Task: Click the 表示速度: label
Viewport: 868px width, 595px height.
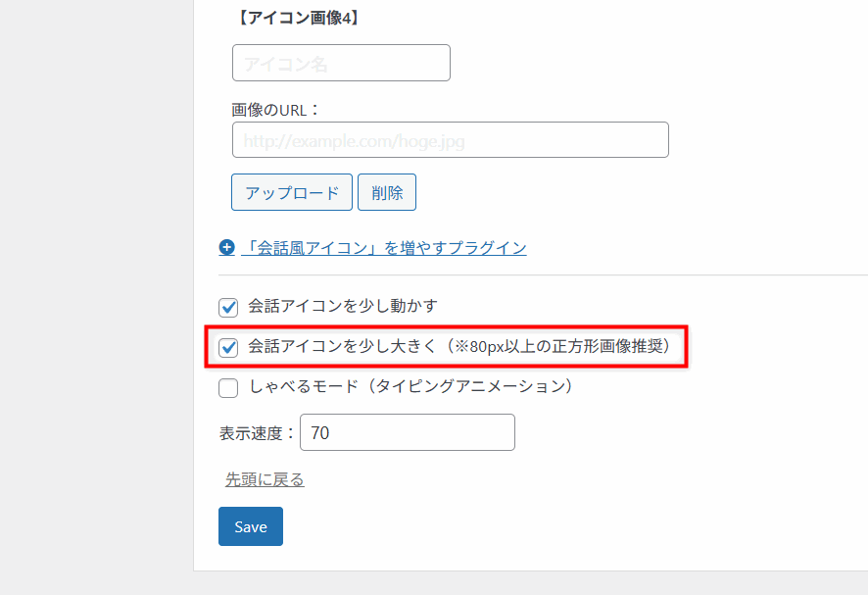Action: (258, 432)
